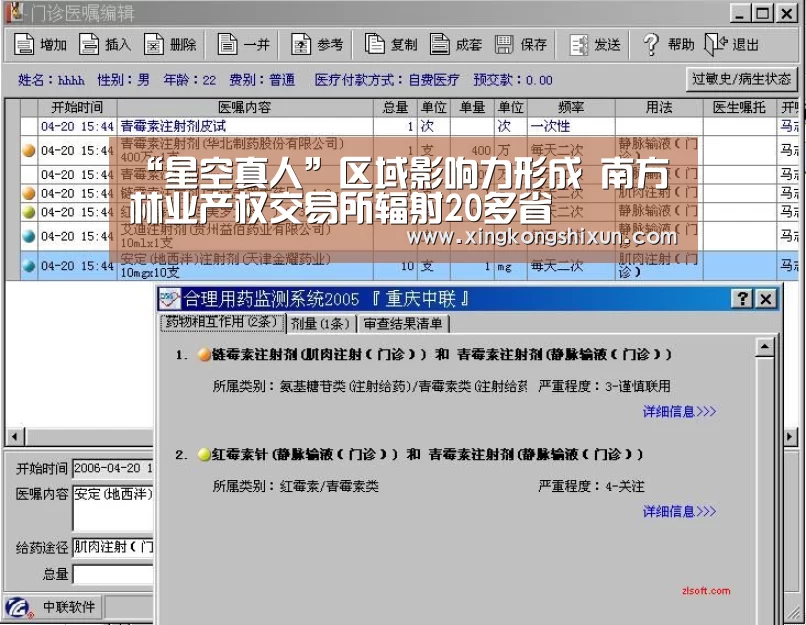Click the 中联软件 logo icon in status bar
Image resolution: width=806 pixels, height=625 pixels.
(20, 608)
